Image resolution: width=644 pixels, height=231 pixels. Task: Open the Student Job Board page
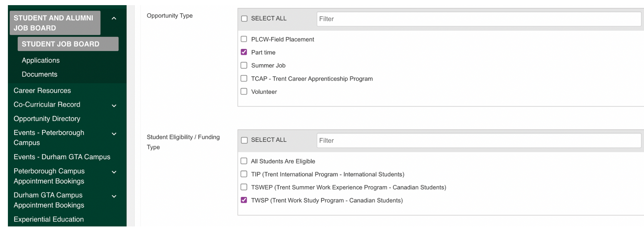68,44
